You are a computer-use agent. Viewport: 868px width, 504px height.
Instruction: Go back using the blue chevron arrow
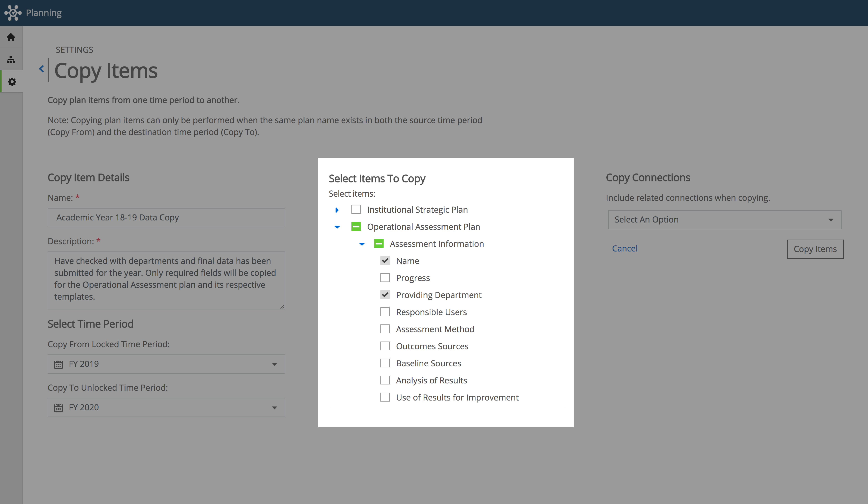tap(42, 69)
